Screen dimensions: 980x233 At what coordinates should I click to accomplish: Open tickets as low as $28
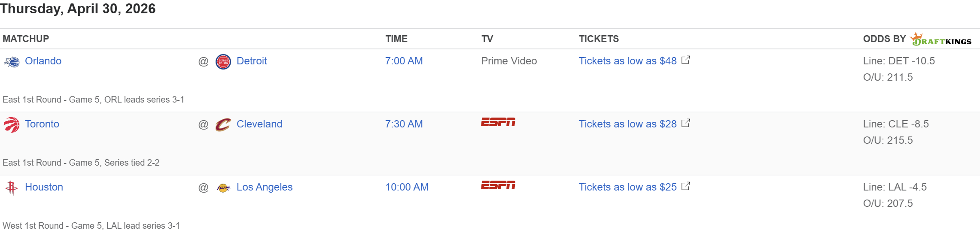coord(627,124)
